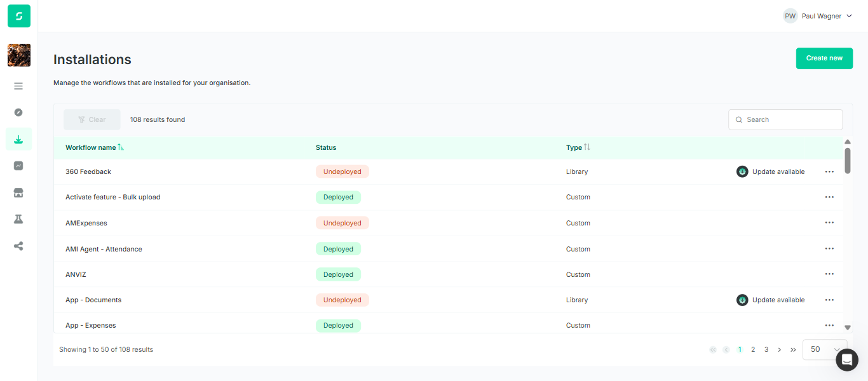868x381 pixels.
Task: Click Library type in 360 Feedback row
Action: [x=577, y=171]
